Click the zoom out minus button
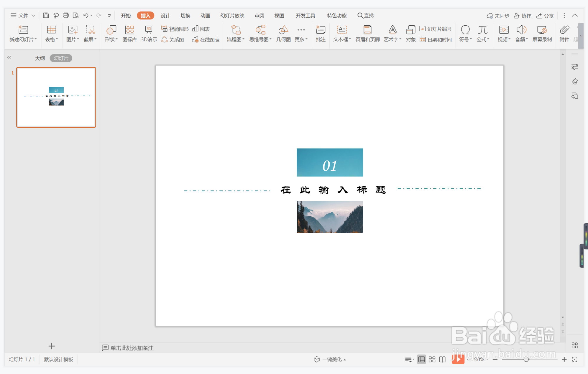Screen dimensions: 588x374 click(495, 359)
